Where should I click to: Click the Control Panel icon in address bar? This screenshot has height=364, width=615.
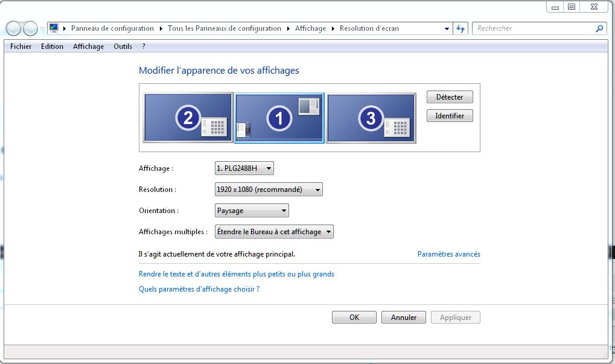coord(54,28)
